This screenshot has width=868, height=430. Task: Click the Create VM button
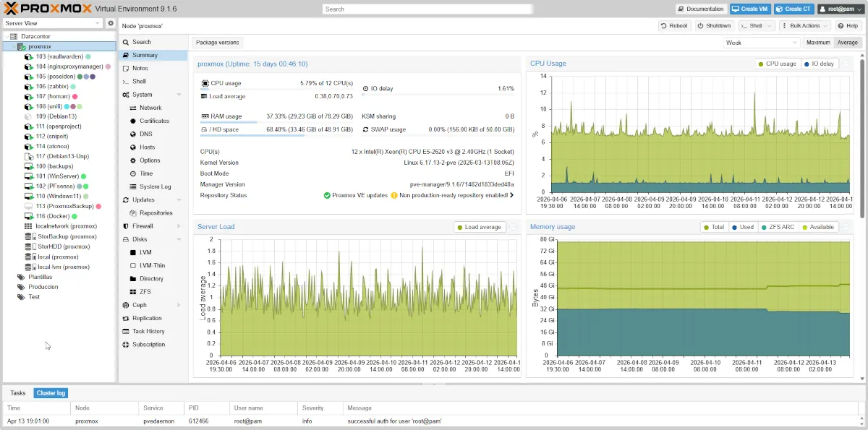[749, 9]
